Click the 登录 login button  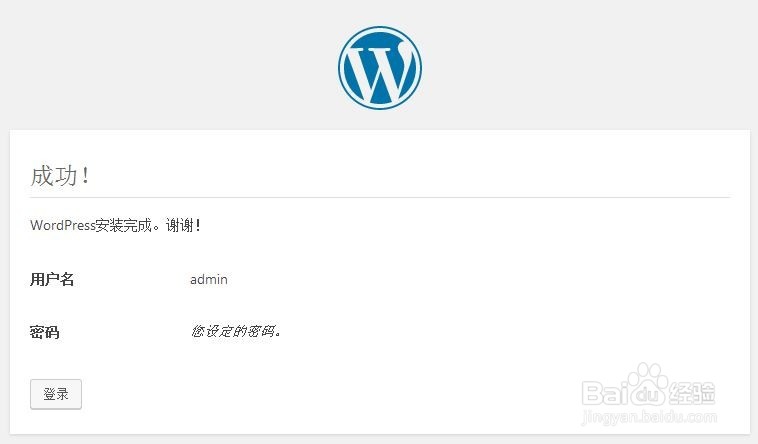coord(56,394)
